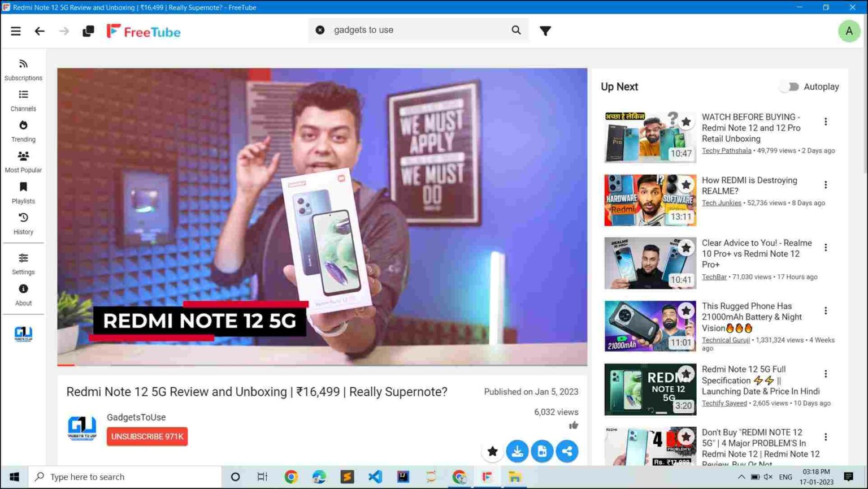Screen dimensions: 868x489
Task: Click the FreeTube logo
Action: [x=144, y=32]
